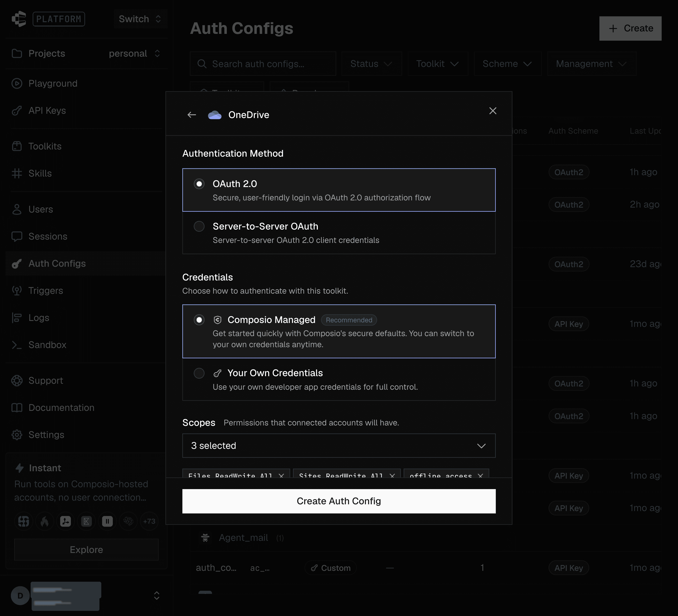Select Server-to-Server OAuth radio button
The image size is (678, 616).
click(x=199, y=226)
